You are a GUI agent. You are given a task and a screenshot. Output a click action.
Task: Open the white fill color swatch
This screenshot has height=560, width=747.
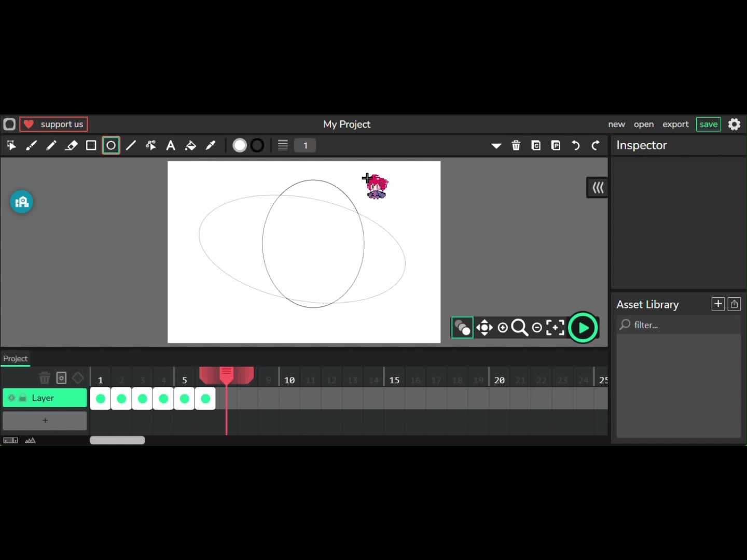pos(240,146)
